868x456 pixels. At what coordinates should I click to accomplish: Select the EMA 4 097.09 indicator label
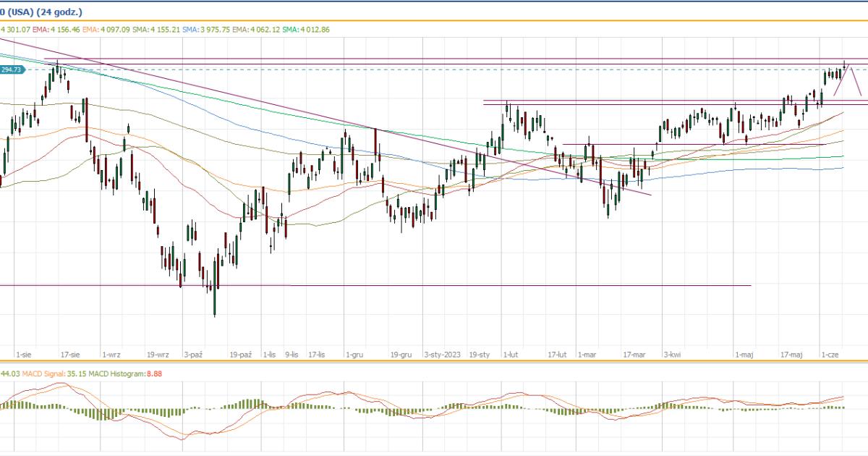tap(106, 30)
